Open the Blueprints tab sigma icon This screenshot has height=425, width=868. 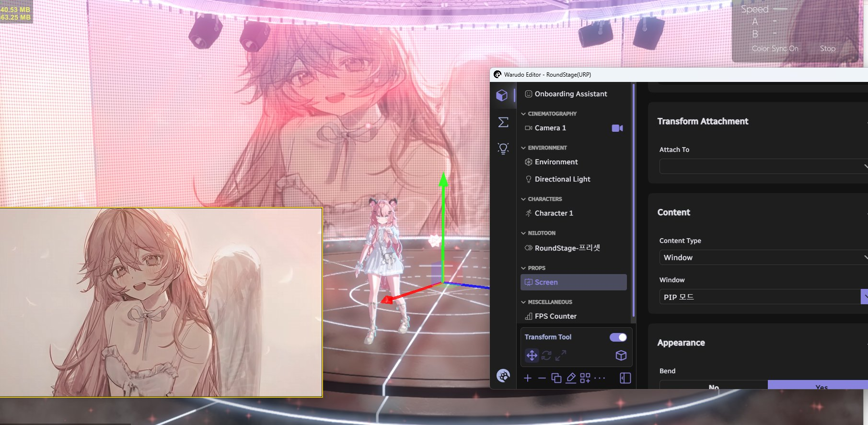tap(503, 122)
